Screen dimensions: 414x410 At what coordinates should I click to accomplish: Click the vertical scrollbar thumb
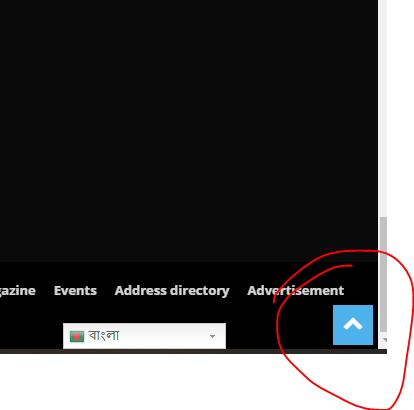(x=383, y=274)
